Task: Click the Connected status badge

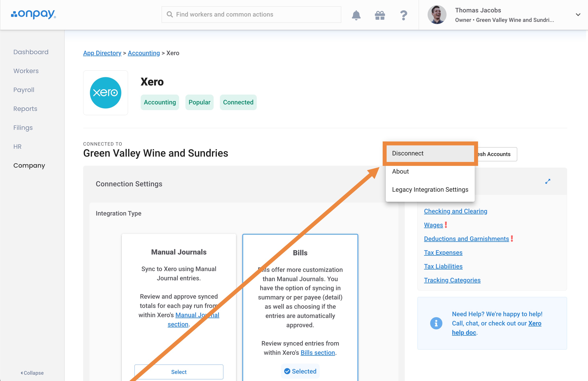Action: click(x=238, y=102)
